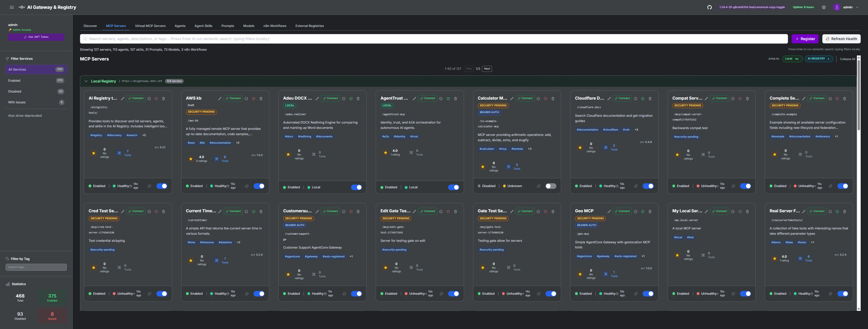Go to the Next results page

(x=487, y=69)
